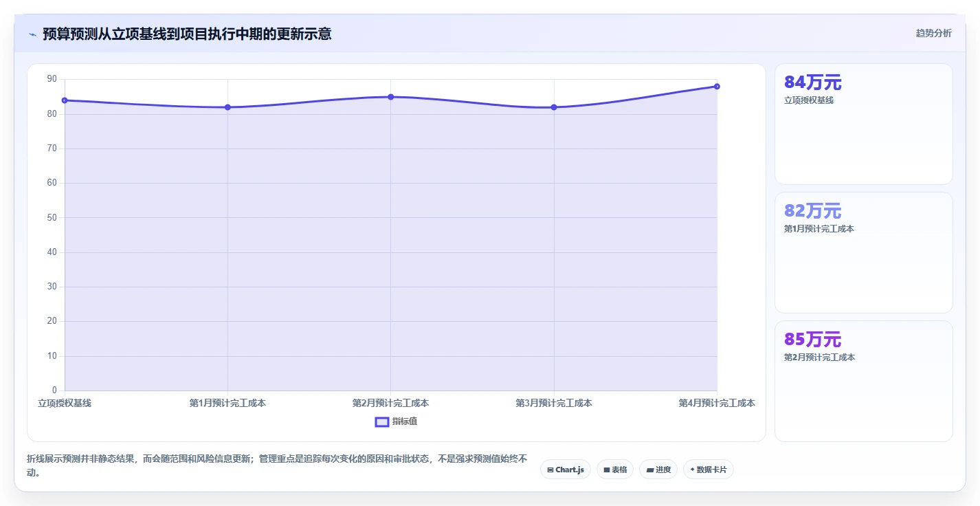Image resolution: width=980 pixels, height=506 pixels.
Task: Select the Chart.js chip
Action: tap(566, 470)
